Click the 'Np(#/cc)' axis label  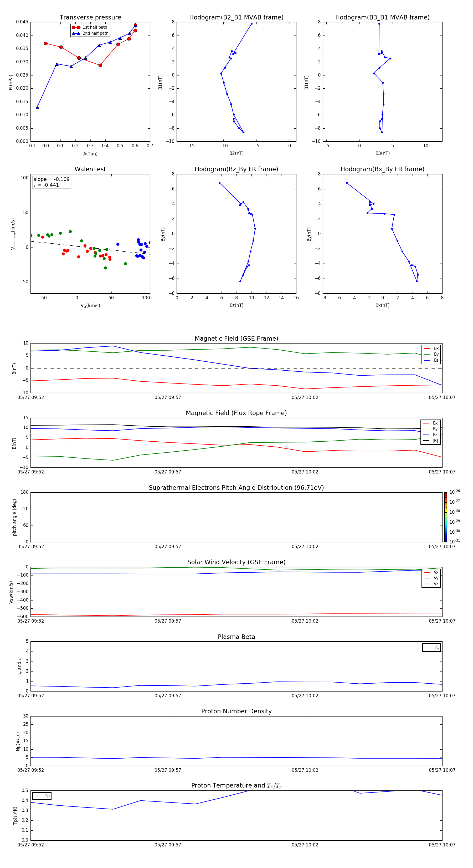tap(18, 741)
